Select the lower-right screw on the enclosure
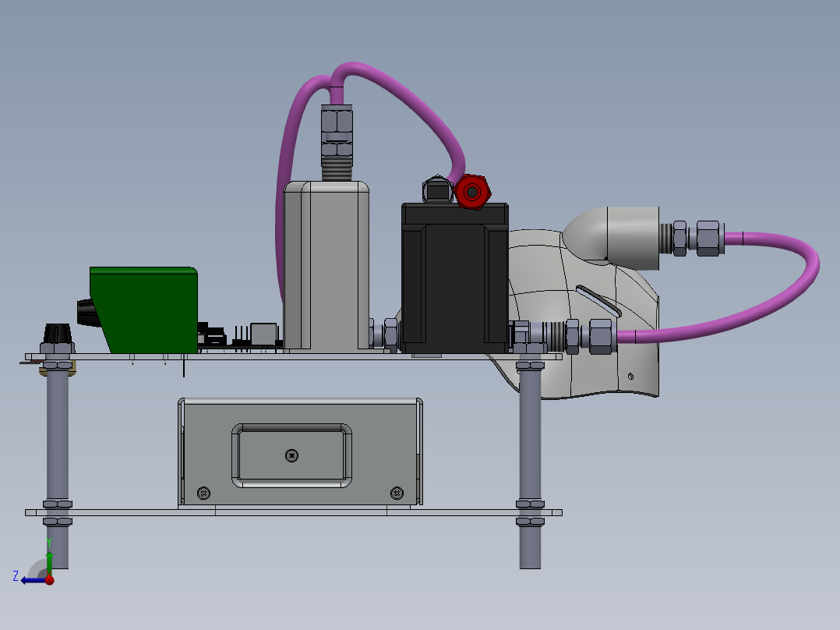The height and width of the screenshot is (630, 840). tap(397, 493)
